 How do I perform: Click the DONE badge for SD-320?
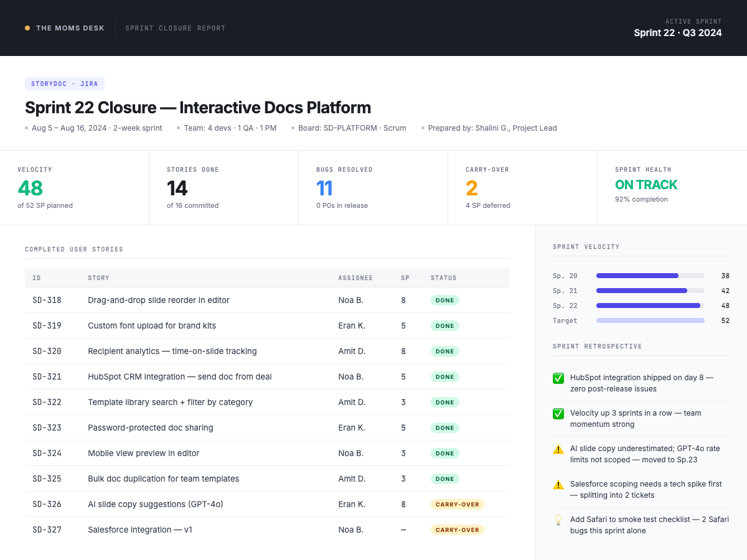click(x=445, y=351)
